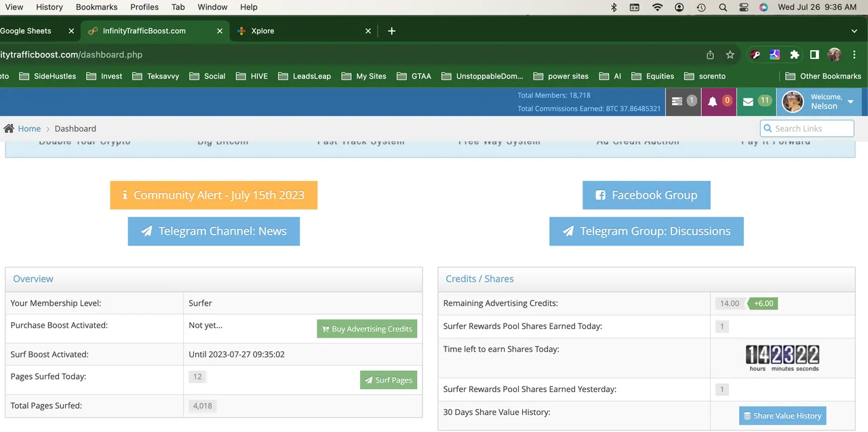Open the History menu in menu bar
The height and width of the screenshot is (432, 868).
[50, 7]
